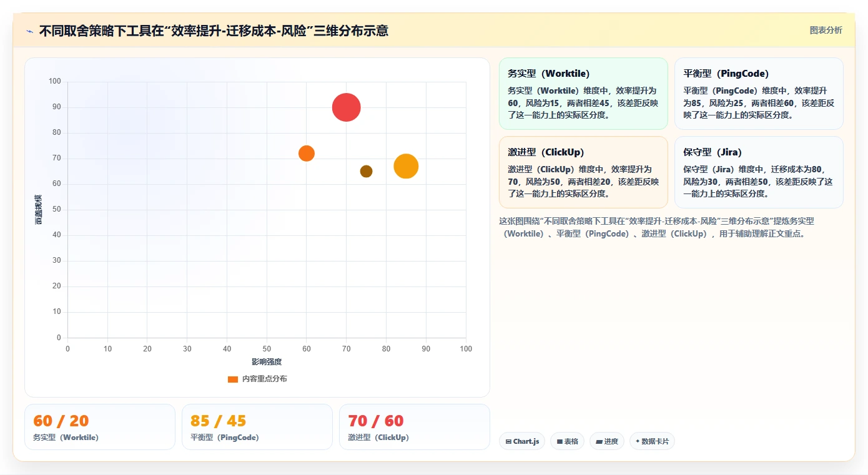Image resolution: width=868 pixels, height=475 pixels.
Task: Select the large red bubble on chart
Action: coord(346,107)
